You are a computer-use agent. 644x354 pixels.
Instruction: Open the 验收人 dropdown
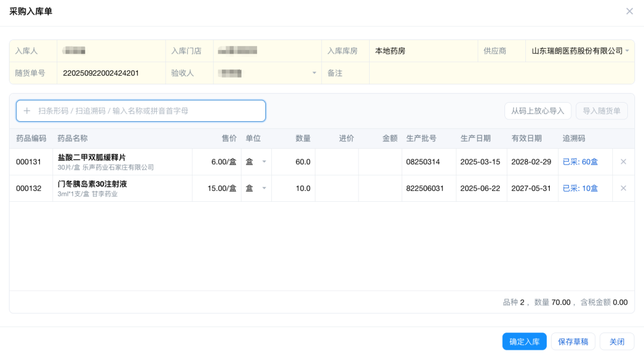(267, 73)
